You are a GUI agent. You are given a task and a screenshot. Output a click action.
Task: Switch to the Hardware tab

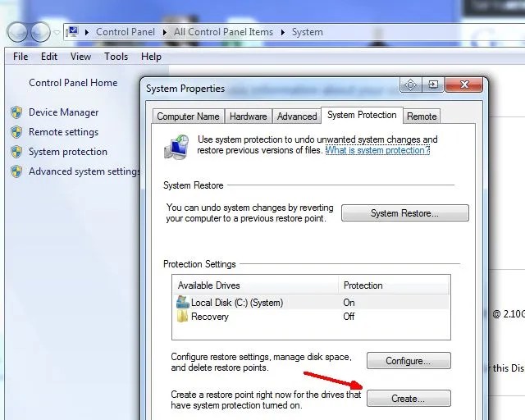click(248, 116)
